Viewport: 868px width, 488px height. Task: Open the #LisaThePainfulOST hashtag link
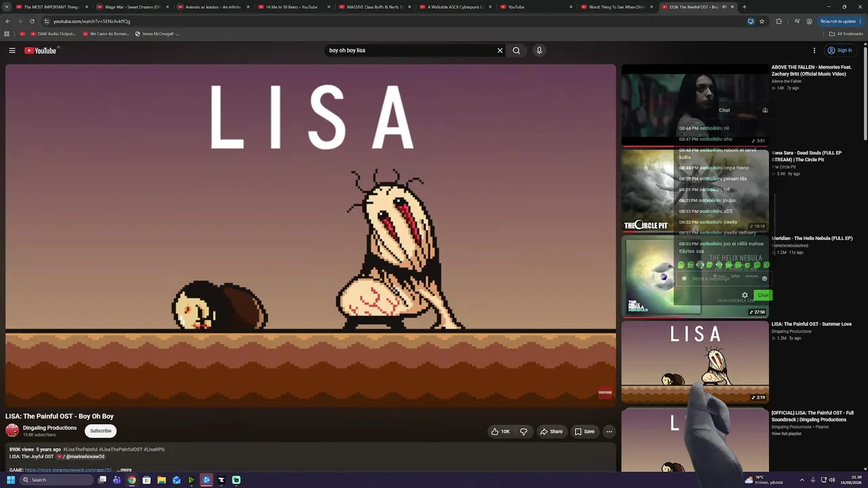(121, 449)
